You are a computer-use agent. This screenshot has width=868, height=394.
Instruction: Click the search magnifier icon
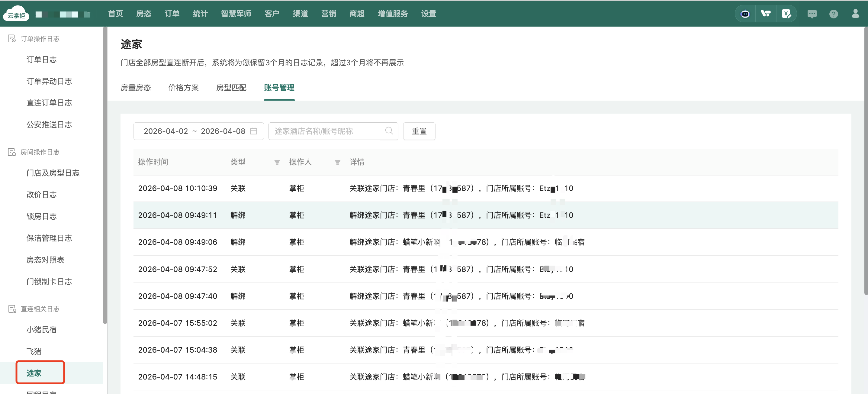tap(389, 131)
